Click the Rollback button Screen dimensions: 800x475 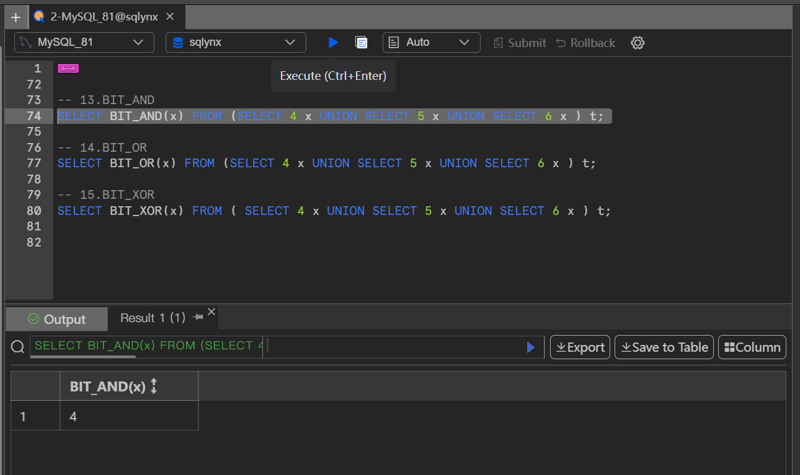tap(585, 43)
